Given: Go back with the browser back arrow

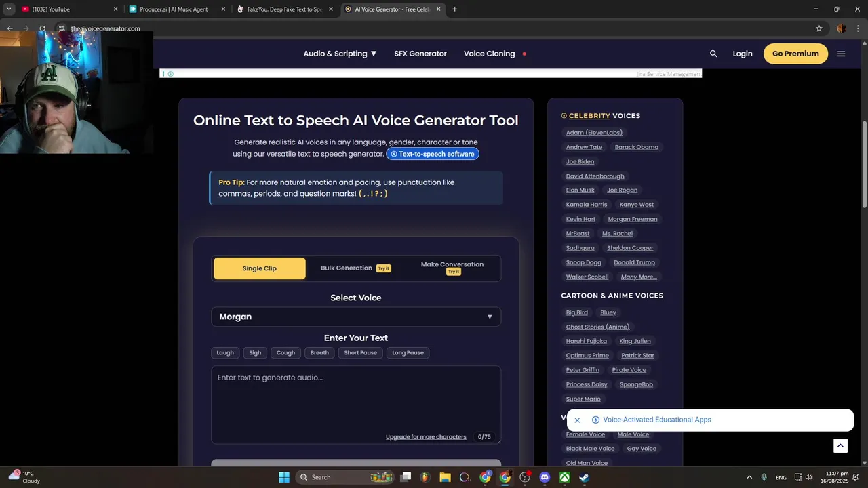Looking at the screenshot, I should (9, 28).
